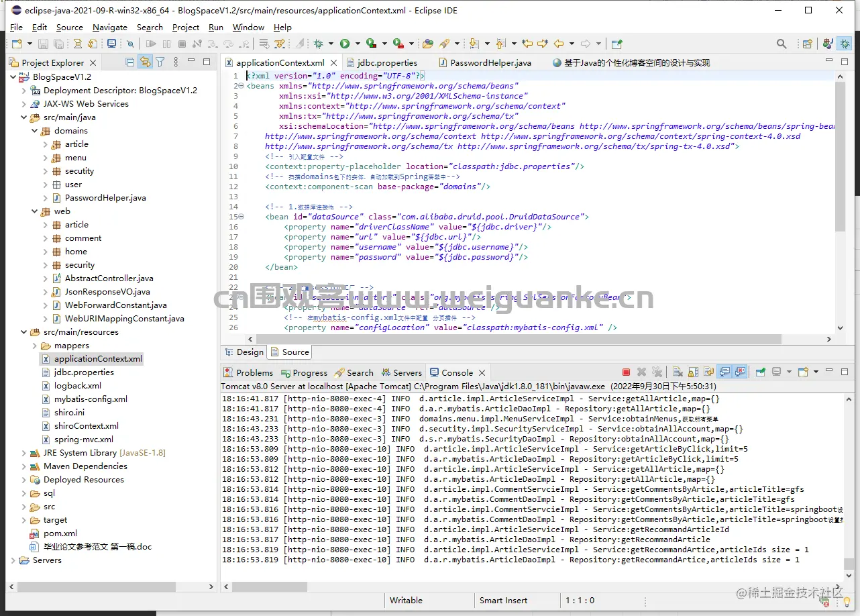Click the Pin Editor toolbar icon
This screenshot has width=860, height=616.
[x=616, y=44]
